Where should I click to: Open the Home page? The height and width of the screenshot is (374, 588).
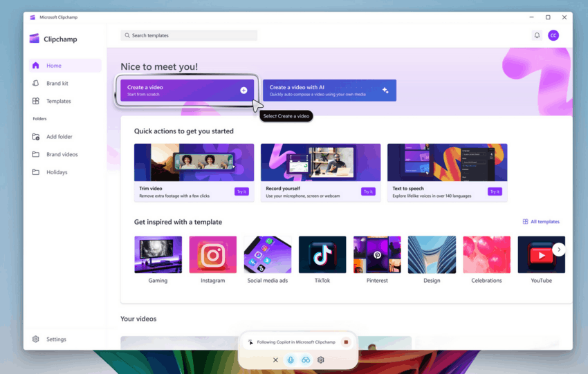(x=65, y=66)
